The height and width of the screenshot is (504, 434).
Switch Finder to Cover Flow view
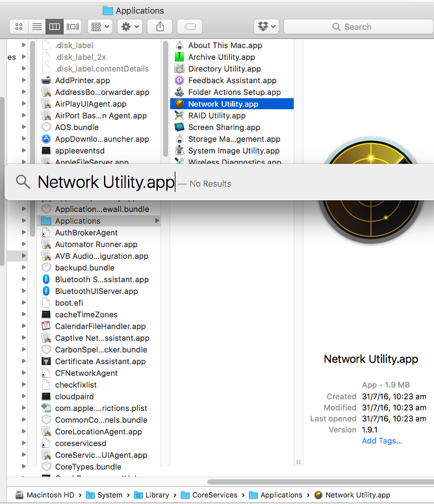coord(73,27)
